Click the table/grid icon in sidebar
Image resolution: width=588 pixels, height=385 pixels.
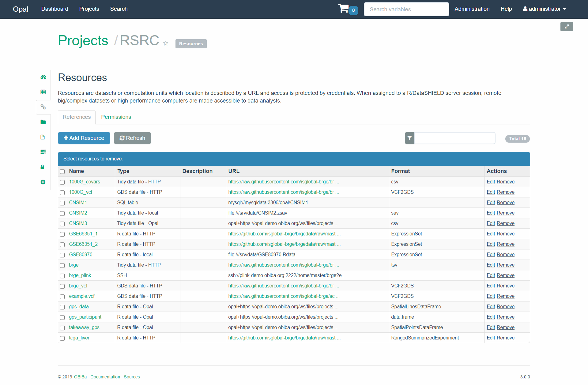coord(43,92)
